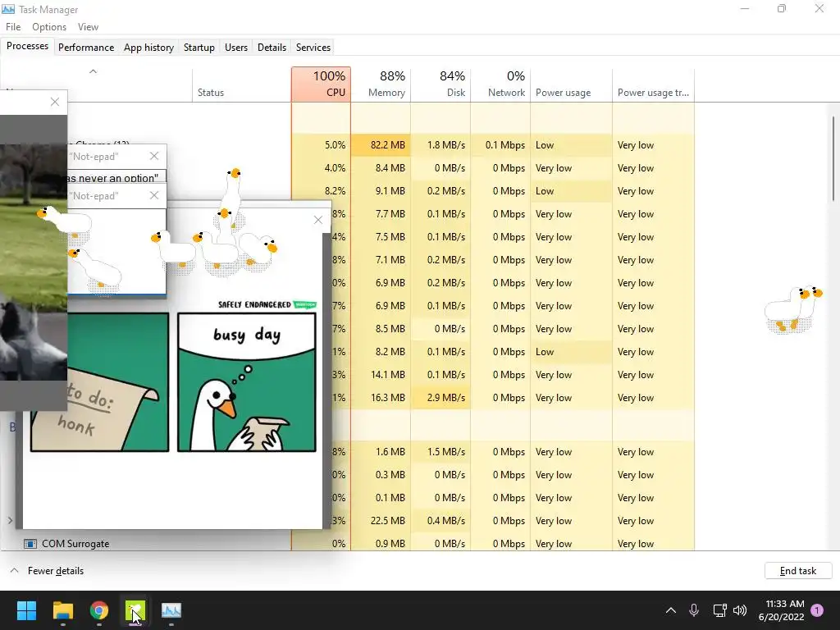Switch to the Details tab

click(272, 47)
